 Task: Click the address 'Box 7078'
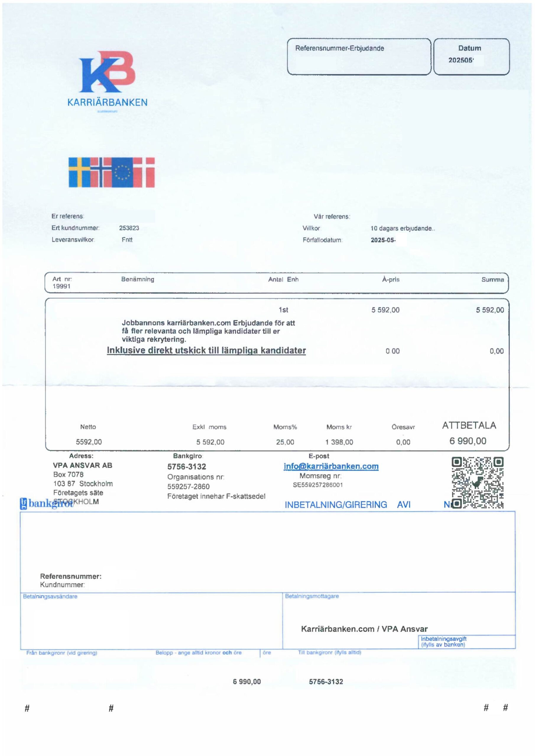point(69,475)
